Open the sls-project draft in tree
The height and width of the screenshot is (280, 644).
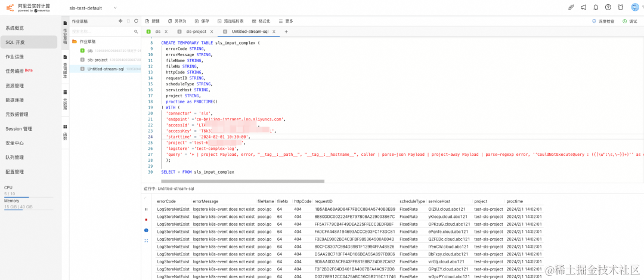coord(97,60)
